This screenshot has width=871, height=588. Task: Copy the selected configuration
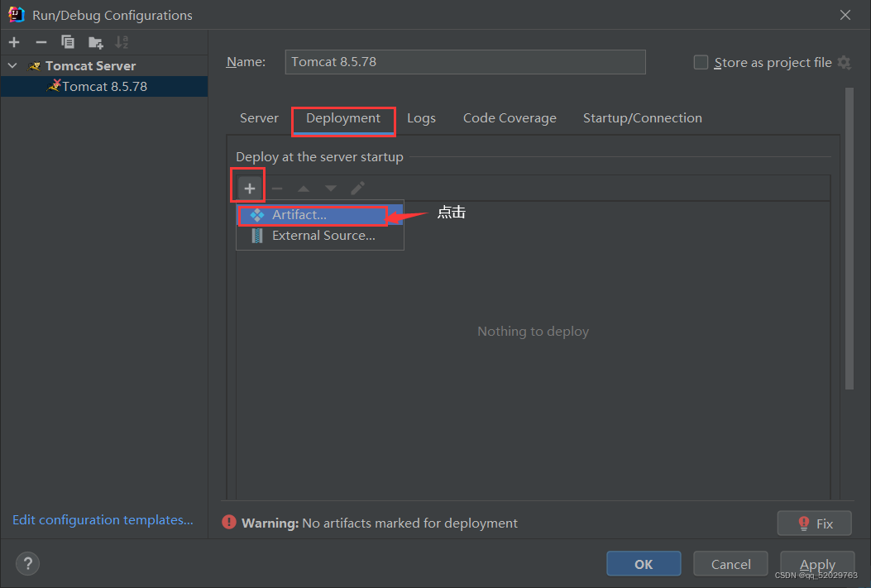point(68,42)
